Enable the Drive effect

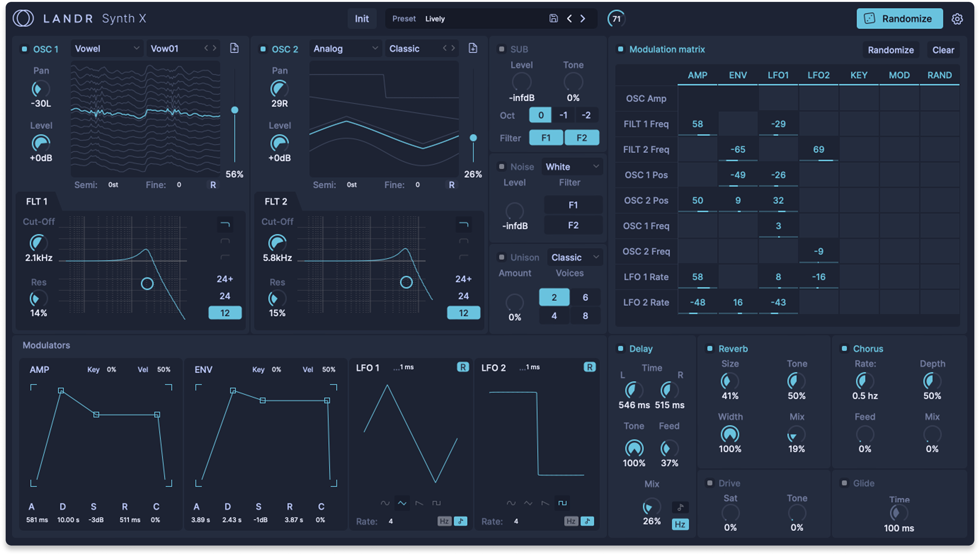(x=710, y=483)
